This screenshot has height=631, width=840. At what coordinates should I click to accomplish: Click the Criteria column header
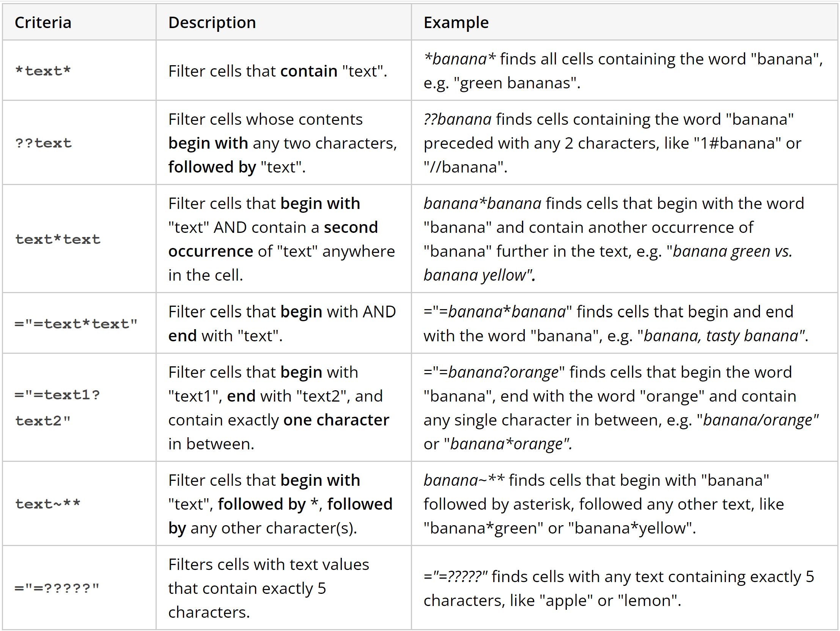click(x=43, y=23)
